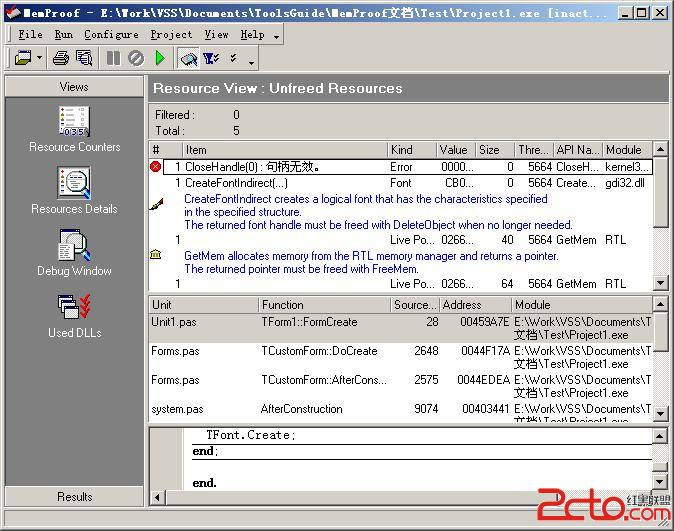Select the CreateFontIndirect(...) row
674x531 pixels.
(x=401, y=183)
